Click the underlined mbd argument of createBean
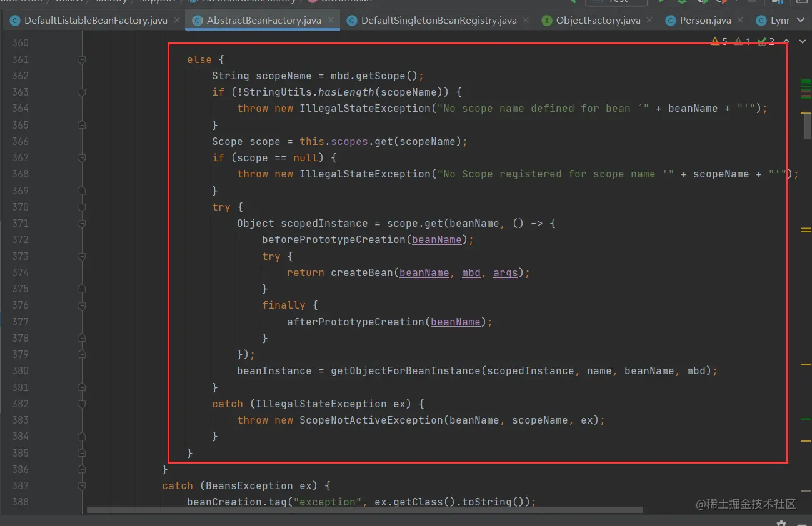This screenshot has height=526, width=812. [x=471, y=272]
